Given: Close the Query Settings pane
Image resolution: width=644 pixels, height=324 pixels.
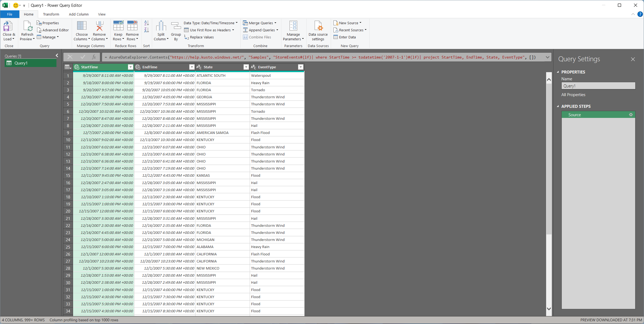Looking at the screenshot, I should pyautogui.click(x=633, y=59).
